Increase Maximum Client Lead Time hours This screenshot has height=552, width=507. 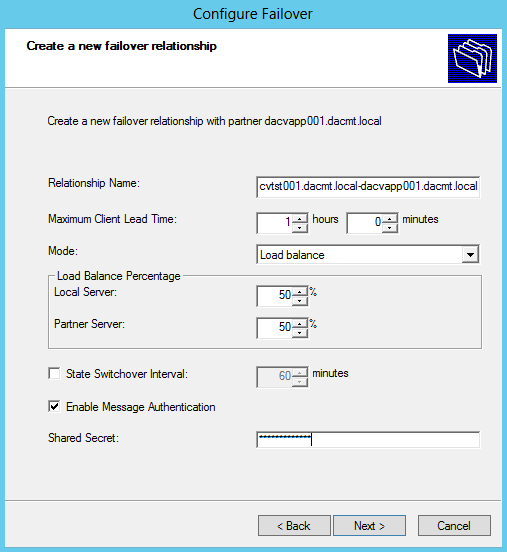click(299, 219)
